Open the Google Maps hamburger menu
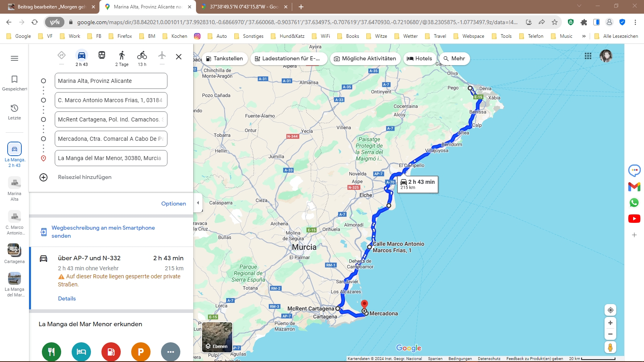 [x=14, y=58]
